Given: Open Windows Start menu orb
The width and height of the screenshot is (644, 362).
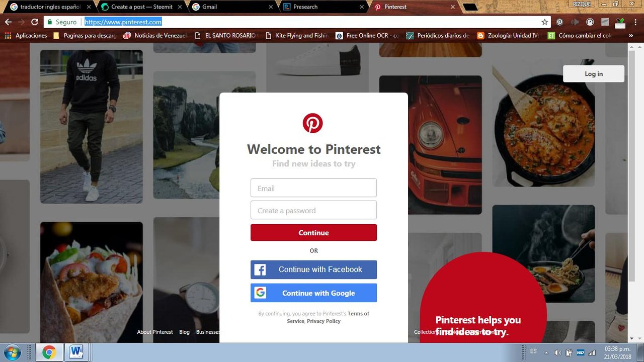Looking at the screenshot, I should point(12,352).
